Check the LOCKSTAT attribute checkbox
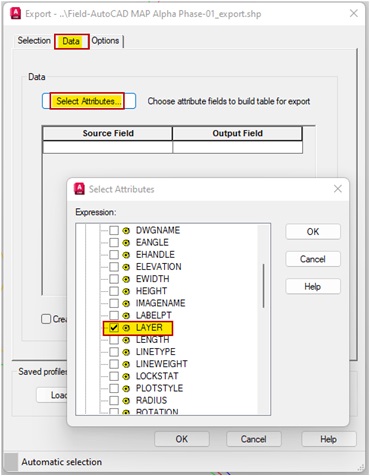 [114, 376]
